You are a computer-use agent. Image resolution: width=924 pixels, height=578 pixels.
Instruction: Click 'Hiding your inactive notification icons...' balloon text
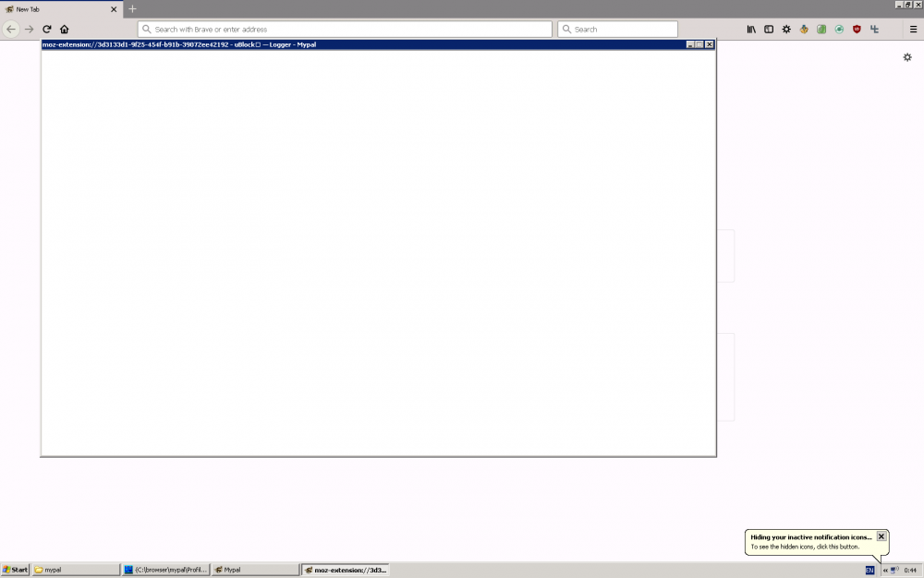tap(811, 537)
